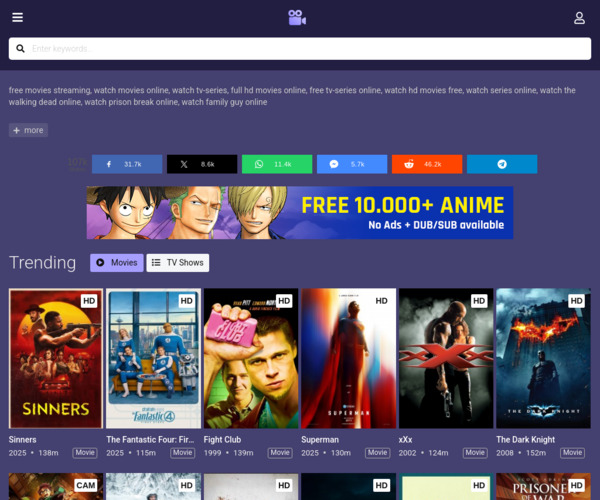Share via Telegram button

click(502, 164)
